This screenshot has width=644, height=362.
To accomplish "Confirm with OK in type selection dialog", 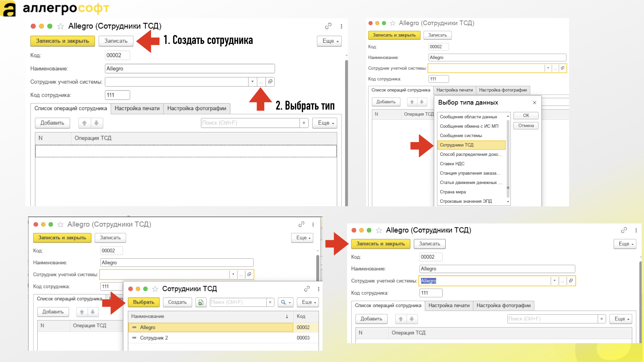I will coord(526,116).
